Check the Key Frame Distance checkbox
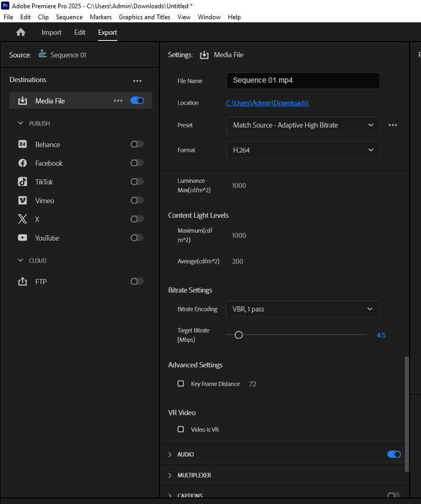This screenshot has width=421, height=504. (x=181, y=383)
